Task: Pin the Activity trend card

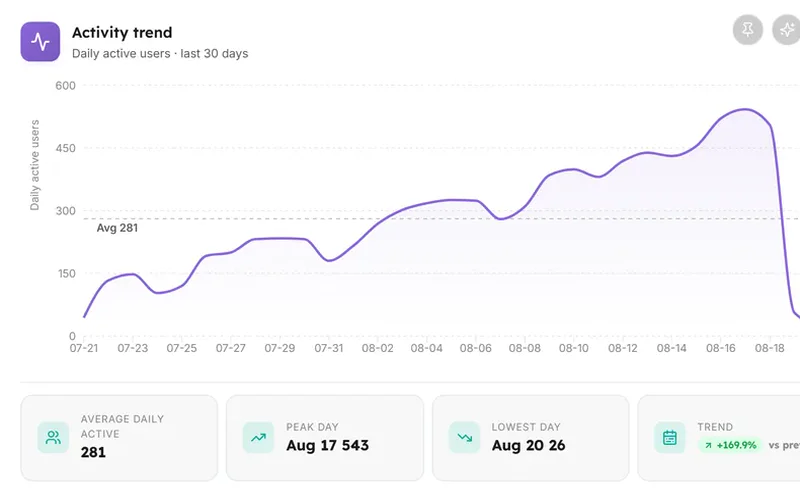Action: tap(747, 30)
